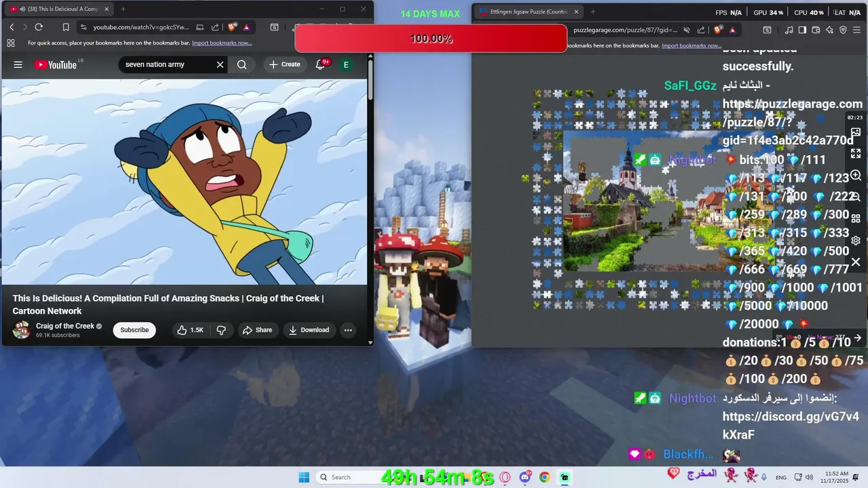This screenshot has width=868, height=488.
Task: Open Opera GX from taskbar
Action: [505, 477]
